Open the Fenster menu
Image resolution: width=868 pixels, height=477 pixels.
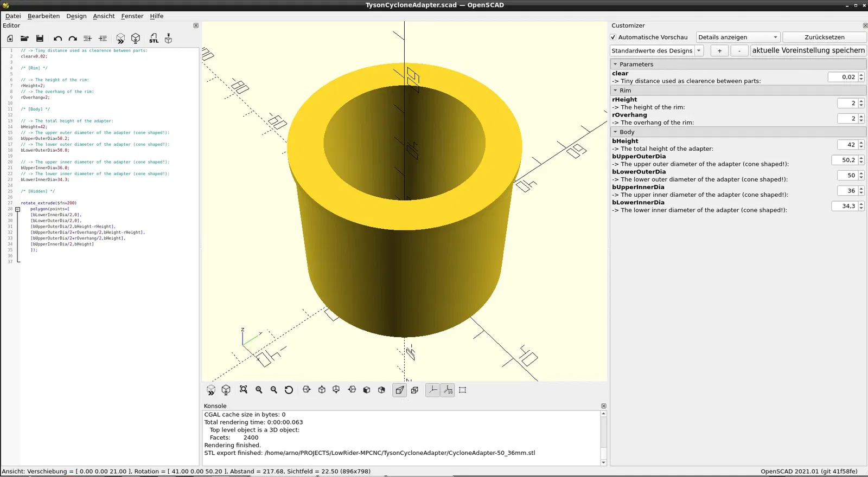pyautogui.click(x=132, y=16)
